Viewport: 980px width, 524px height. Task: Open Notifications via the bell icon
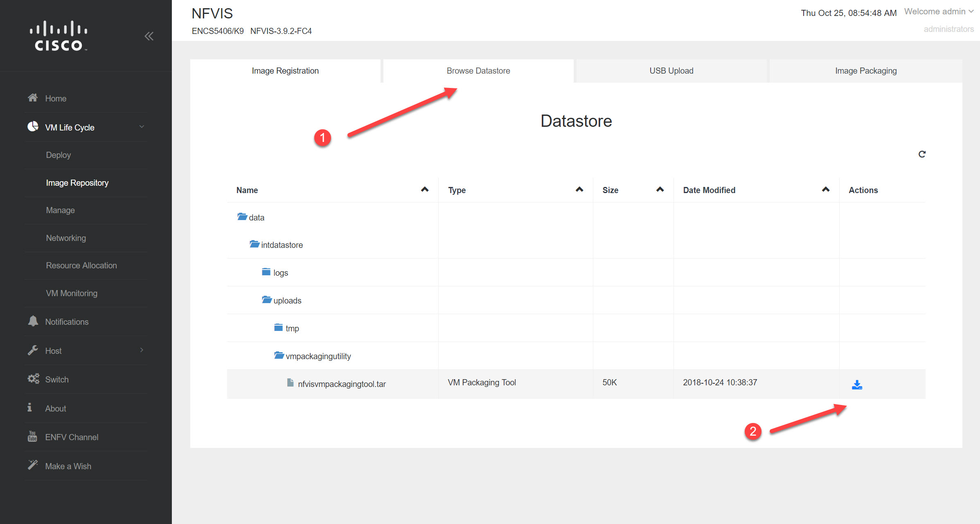tap(33, 322)
